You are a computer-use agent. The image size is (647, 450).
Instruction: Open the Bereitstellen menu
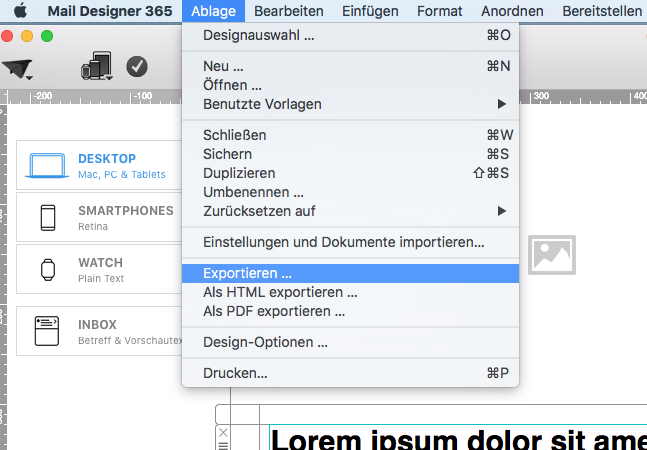pyautogui.click(x=602, y=11)
